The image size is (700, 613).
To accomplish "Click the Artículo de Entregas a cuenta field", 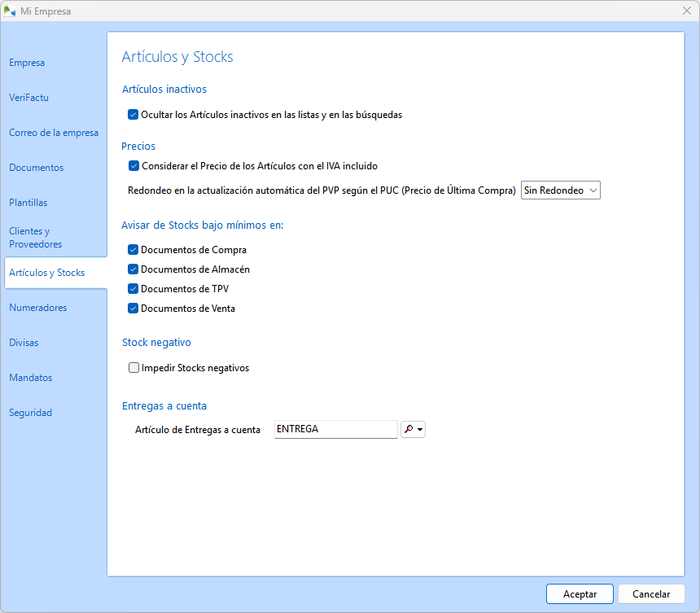I will [x=335, y=429].
